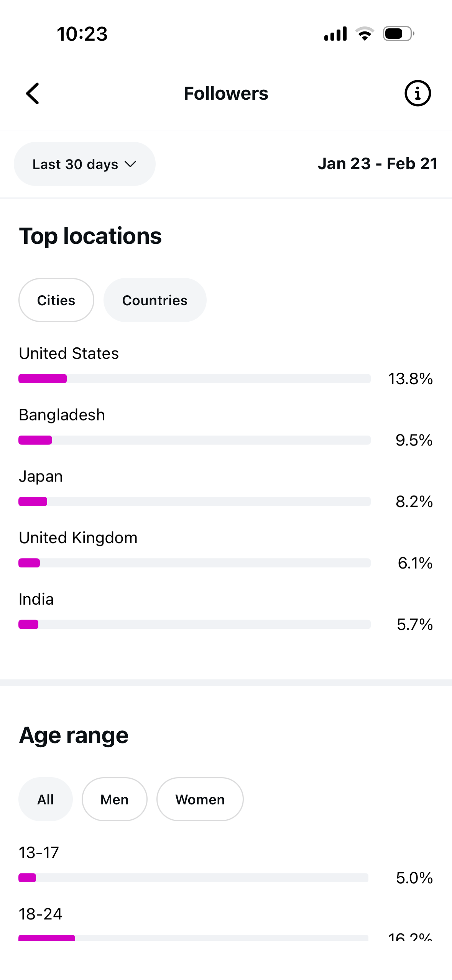452x980 pixels.
Task: Select the Japan location row
Action: pos(226,489)
